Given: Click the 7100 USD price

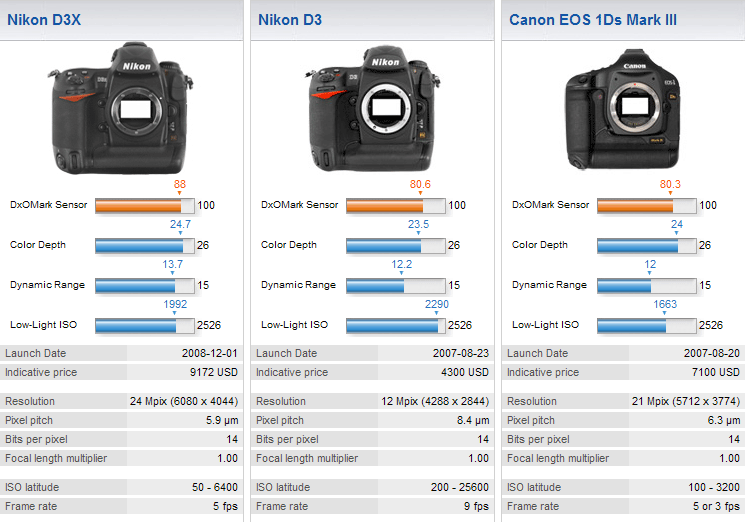Looking at the screenshot, I should coord(716,372).
